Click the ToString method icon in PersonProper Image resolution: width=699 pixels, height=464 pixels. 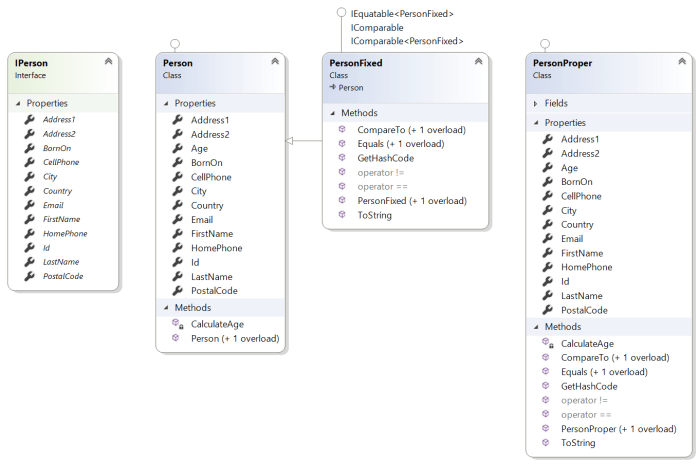(x=547, y=443)
